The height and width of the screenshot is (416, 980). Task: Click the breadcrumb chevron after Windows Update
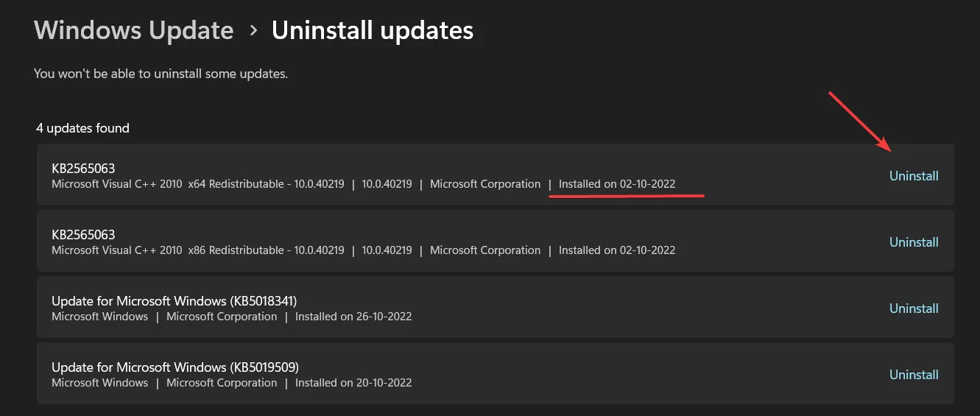(253, 31)
